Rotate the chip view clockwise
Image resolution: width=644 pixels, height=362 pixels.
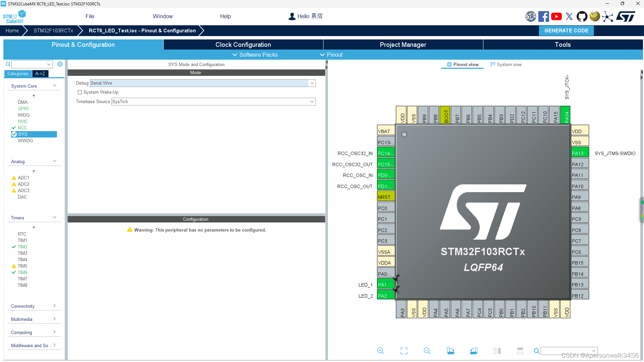[x=451, y=351]
